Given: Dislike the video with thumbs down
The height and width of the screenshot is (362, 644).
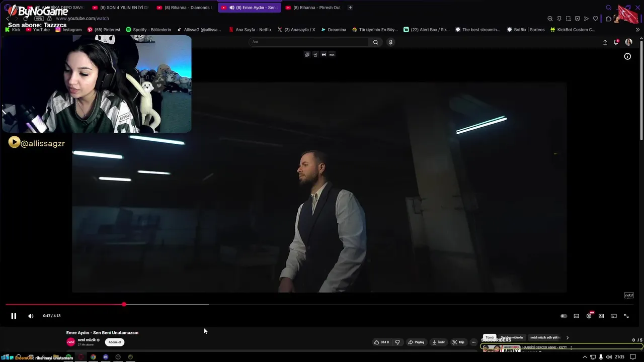Looking at the screenshot, I should pos(397,342).
